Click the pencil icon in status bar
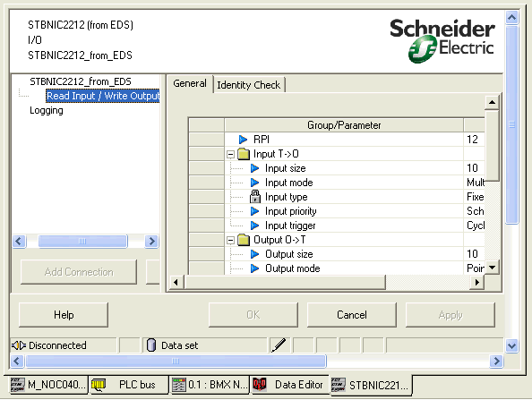The height and width of the screenshot is (400, 532). pos(279,345)
